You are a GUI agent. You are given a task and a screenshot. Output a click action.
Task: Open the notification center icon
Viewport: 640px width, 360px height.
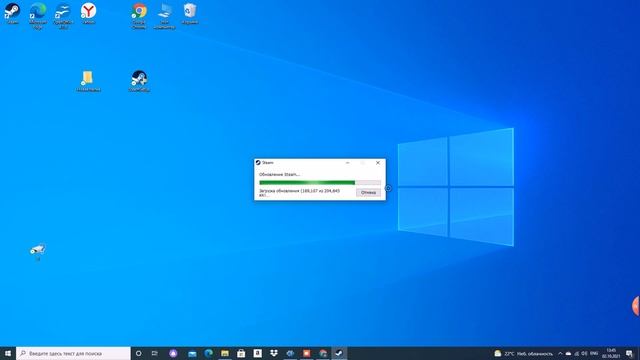[x=629, y=353]
